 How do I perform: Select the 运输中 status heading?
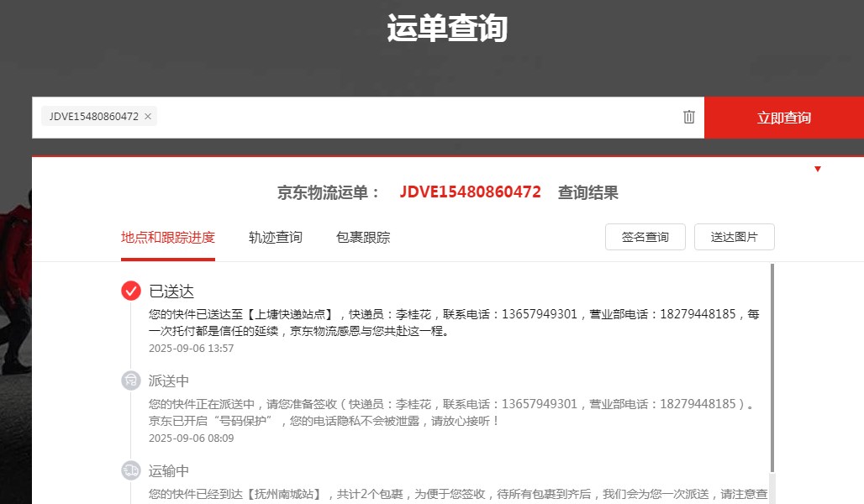169,470
